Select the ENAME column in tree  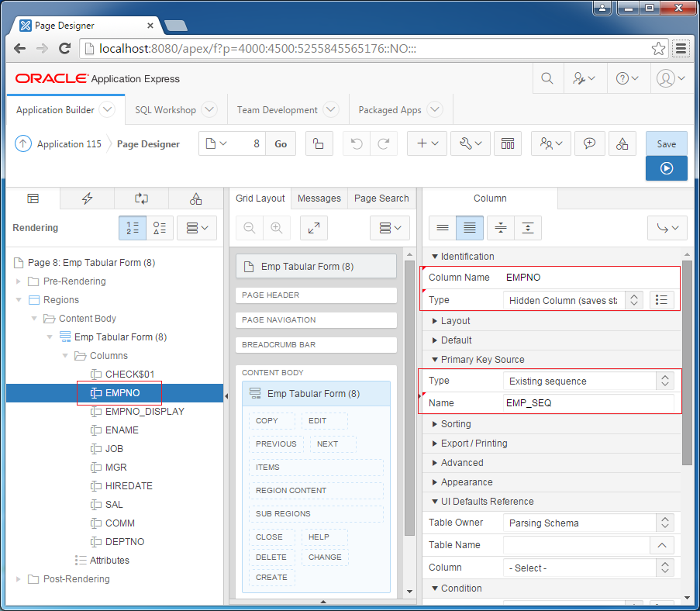(122, 430)
